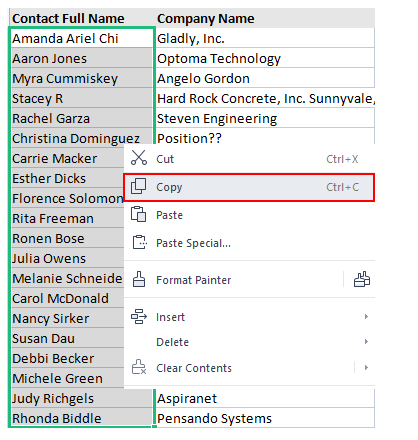
Task: Click the Insert icon in the menu
Action: 139,316
